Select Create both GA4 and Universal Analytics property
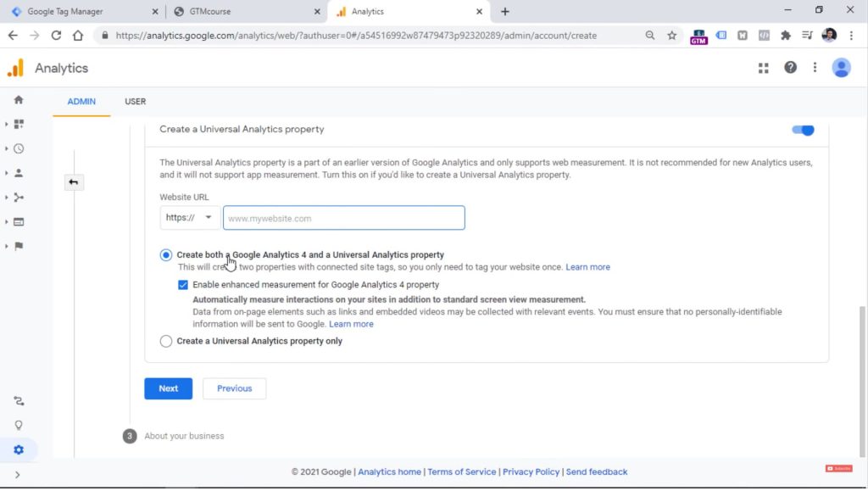The height and width of the screenshot is (502, 868). point(165,255)
